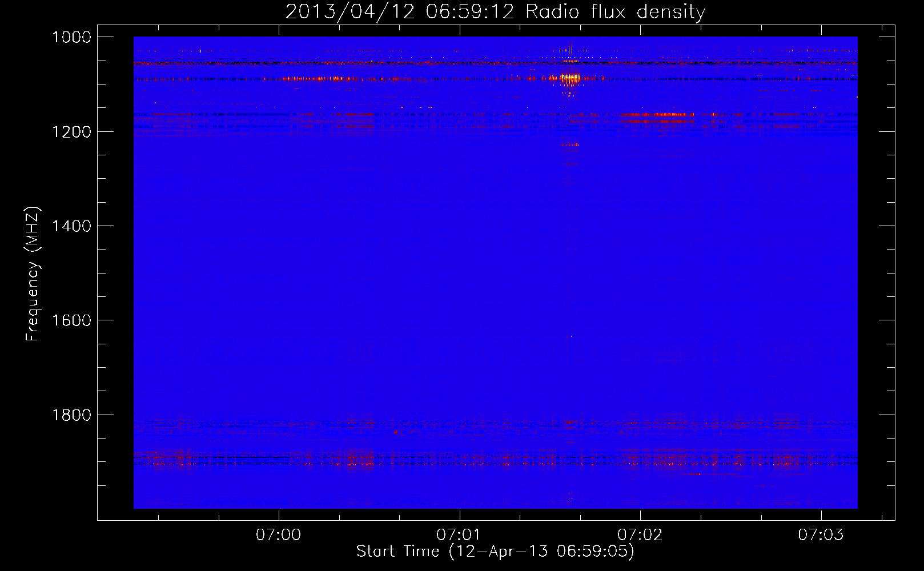Click the 07:02 time tick label
Viewport: 924px width, 571px height.
tap(640, 535)
